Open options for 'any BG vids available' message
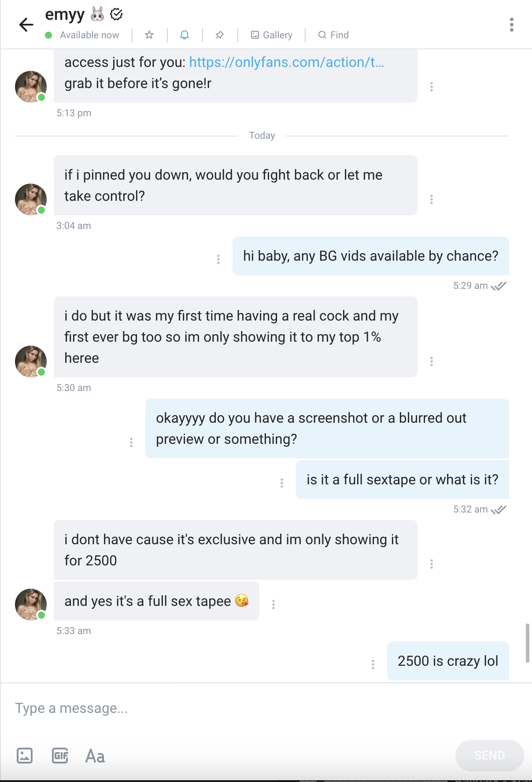Viewport: 532px width, 782px height. (x=218, y=259)
